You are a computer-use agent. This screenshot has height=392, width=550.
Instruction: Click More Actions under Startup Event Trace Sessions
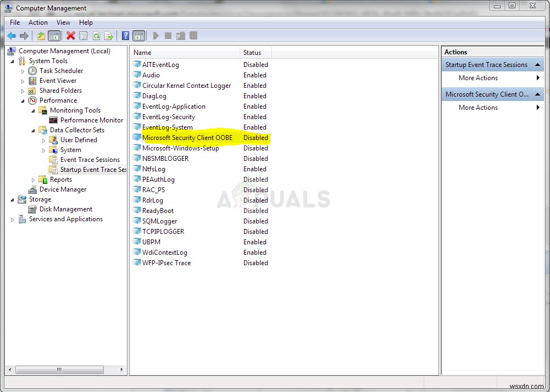tap(477, 77)
